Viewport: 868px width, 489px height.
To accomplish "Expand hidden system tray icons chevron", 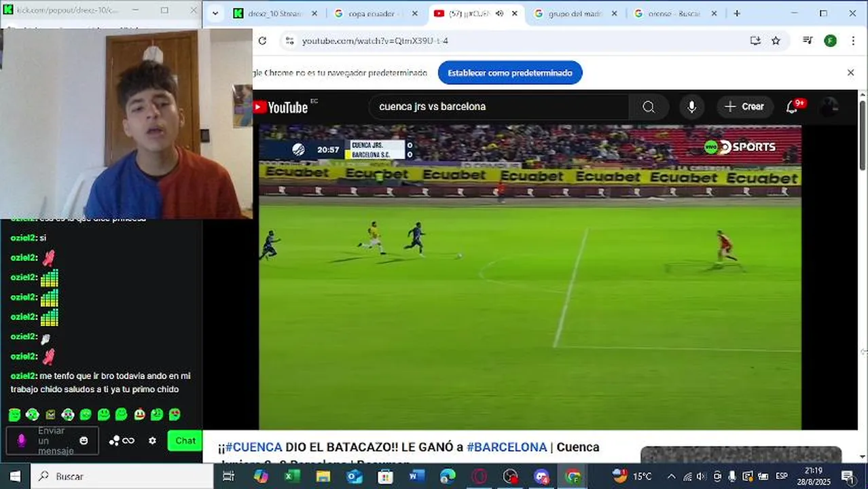I will [x=671, y=476].
